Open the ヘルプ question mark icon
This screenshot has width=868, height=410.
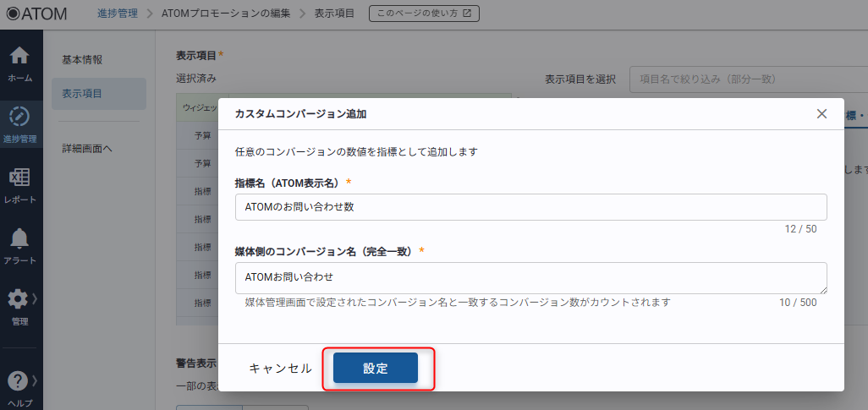(18, 381)
